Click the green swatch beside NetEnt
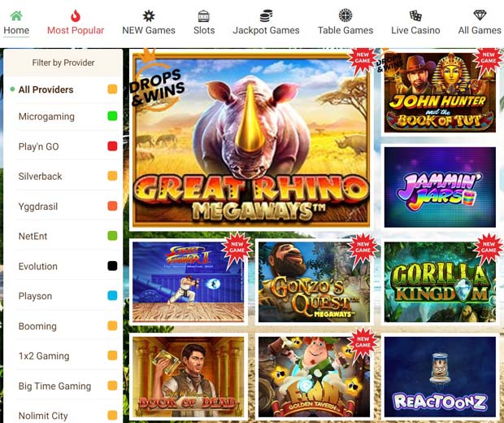Image resolution: width=504 pixels, height=423 pixels. (112, 236)
